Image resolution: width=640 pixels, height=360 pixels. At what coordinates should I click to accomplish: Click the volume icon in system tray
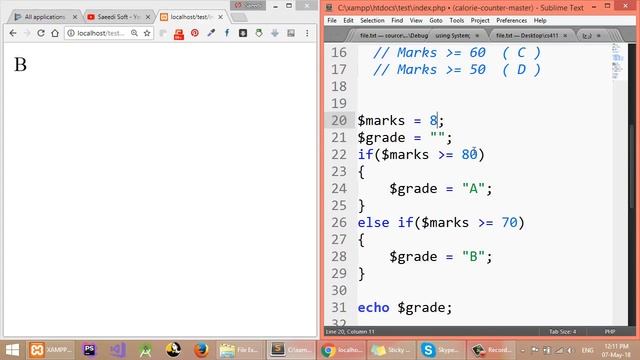570,350
